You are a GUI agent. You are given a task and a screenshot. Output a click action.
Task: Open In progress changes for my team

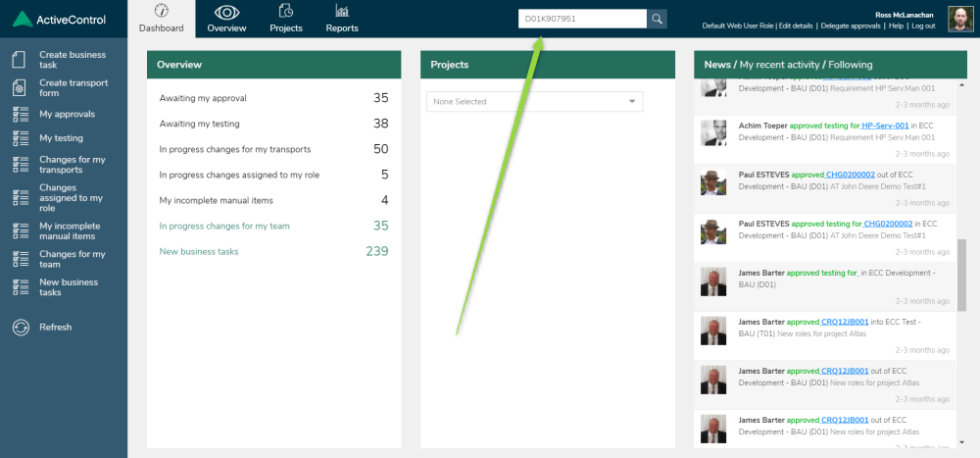pyautogui.click(x=273, y=226)
